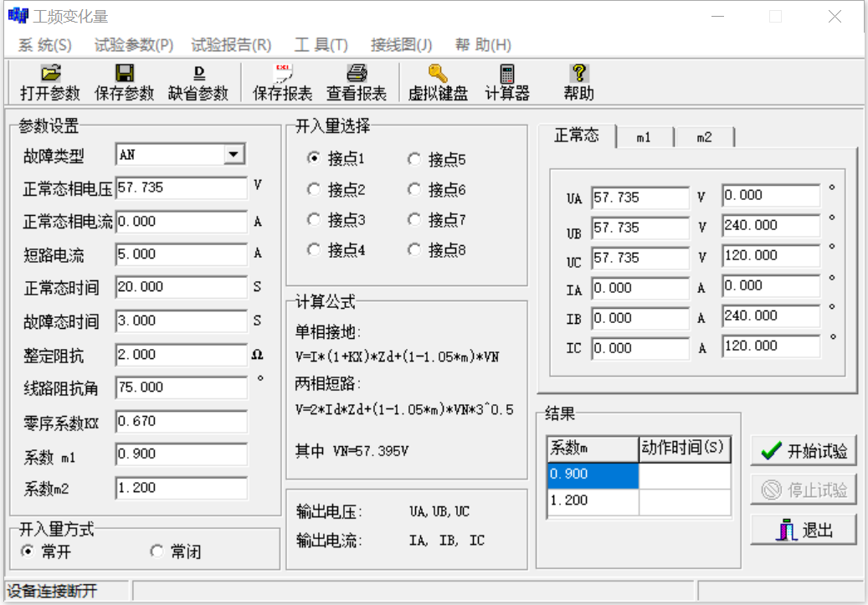Click the 保存报表 save report icon
868x605 pixels.
click(x=282, y=74)
